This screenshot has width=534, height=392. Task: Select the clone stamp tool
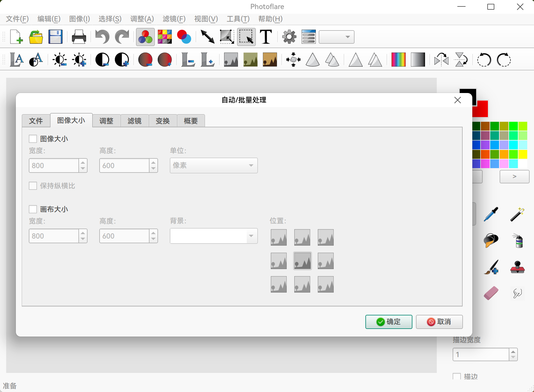point(518,267)
